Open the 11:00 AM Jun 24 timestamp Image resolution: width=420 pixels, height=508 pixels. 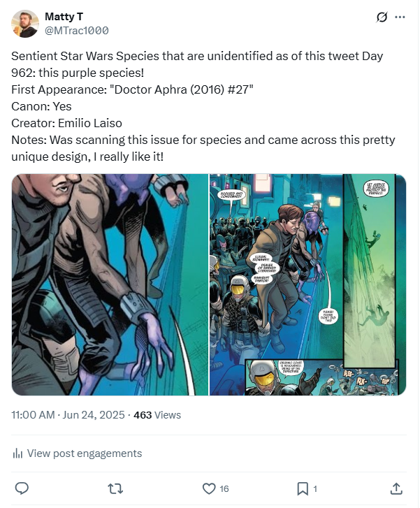tap(68, 415)
